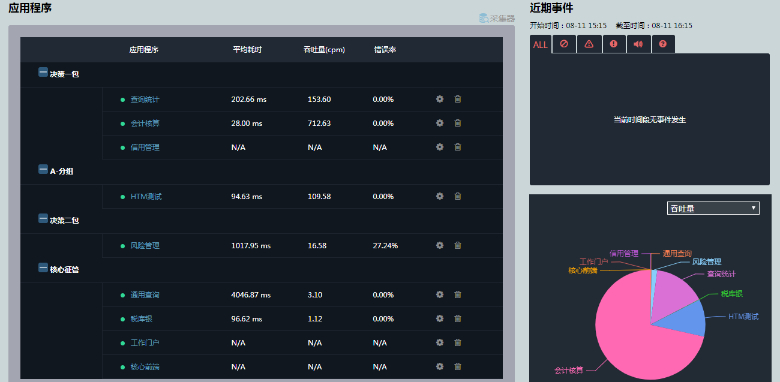This screenshot has height=382, width=780.
Task: Collapse the 核心征管 group
Action: pyautogui.click(x=43, y=268)
